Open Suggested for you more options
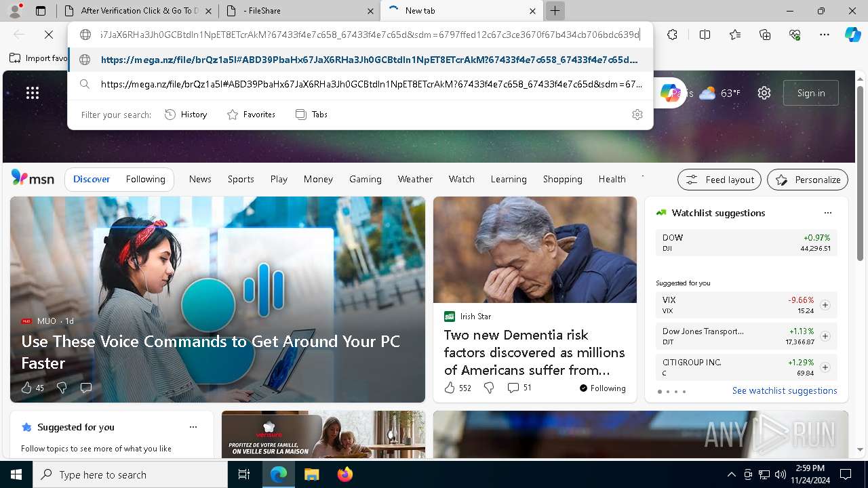This screenshot has height=488, width=868. click(x=193, y=427)
